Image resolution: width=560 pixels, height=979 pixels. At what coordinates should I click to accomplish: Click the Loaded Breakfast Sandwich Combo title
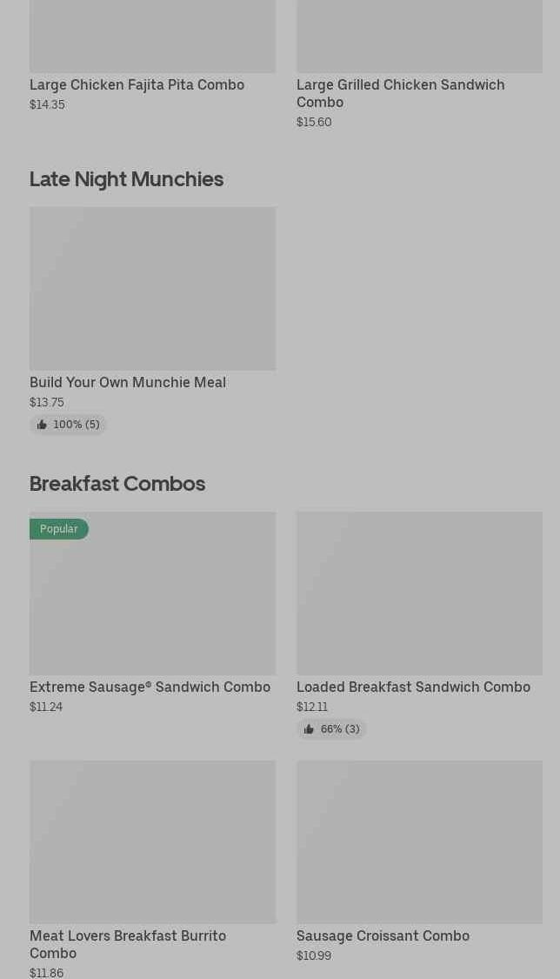coord(413,687)
